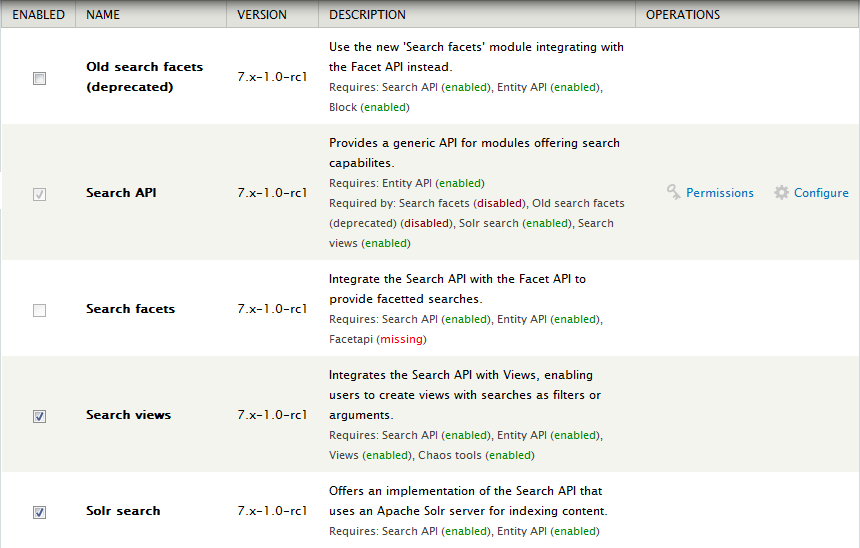Open the Search API Configure link
This screenshot has height=548, width=860.
click(x=821, y=193)
